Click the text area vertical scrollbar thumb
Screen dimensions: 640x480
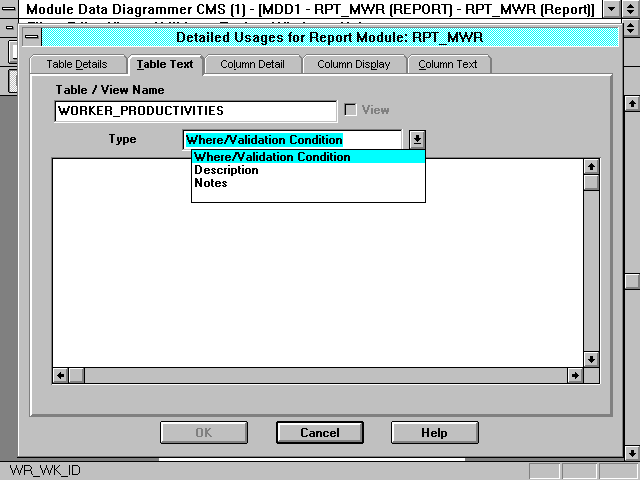[x=591, y=182]
